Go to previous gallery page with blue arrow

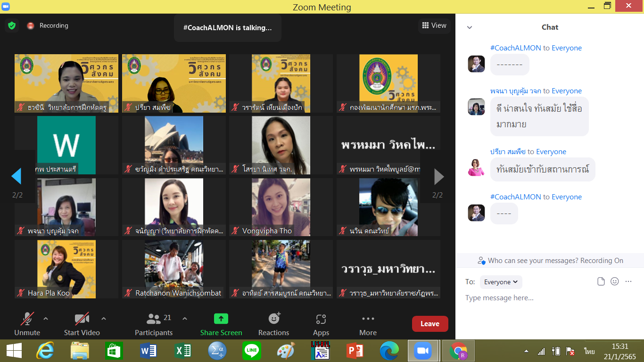click(x=17, y=176)
